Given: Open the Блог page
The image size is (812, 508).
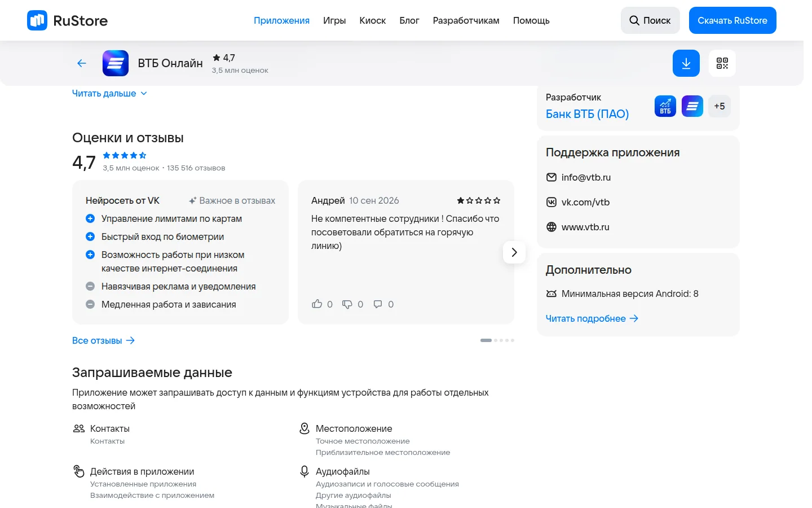Looking at the screenshot, I should [x=409, y=20].
